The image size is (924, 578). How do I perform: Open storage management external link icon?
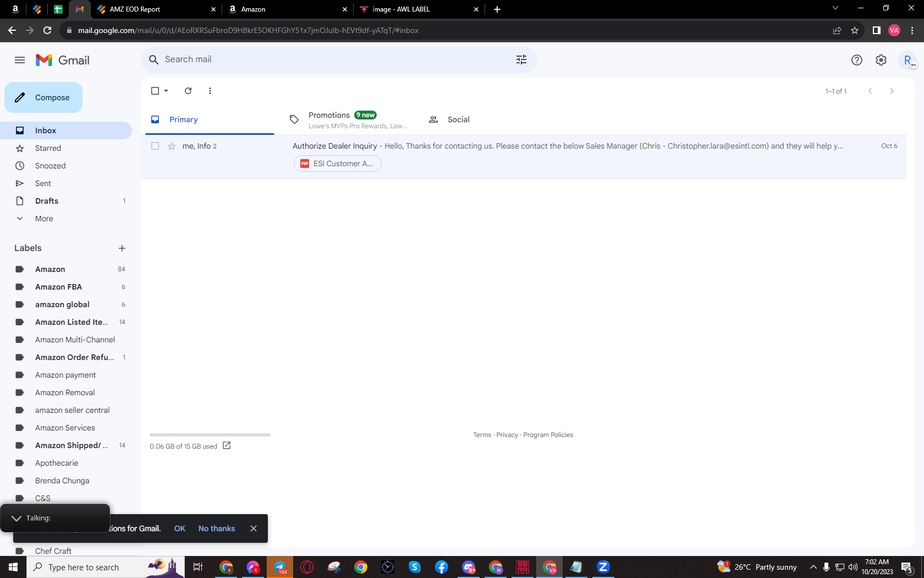(227, 445)
